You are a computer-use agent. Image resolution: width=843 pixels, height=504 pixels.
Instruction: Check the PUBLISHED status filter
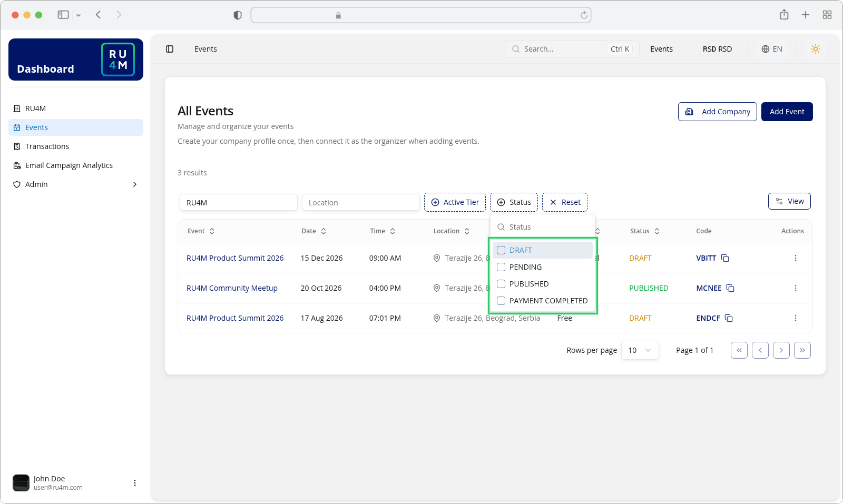pos(501,284)
